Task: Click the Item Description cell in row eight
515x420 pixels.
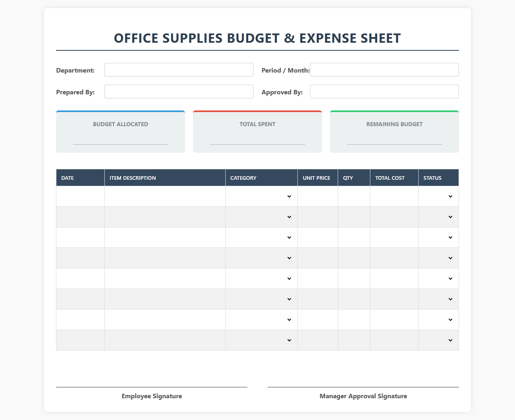Action: click(165, 340)
